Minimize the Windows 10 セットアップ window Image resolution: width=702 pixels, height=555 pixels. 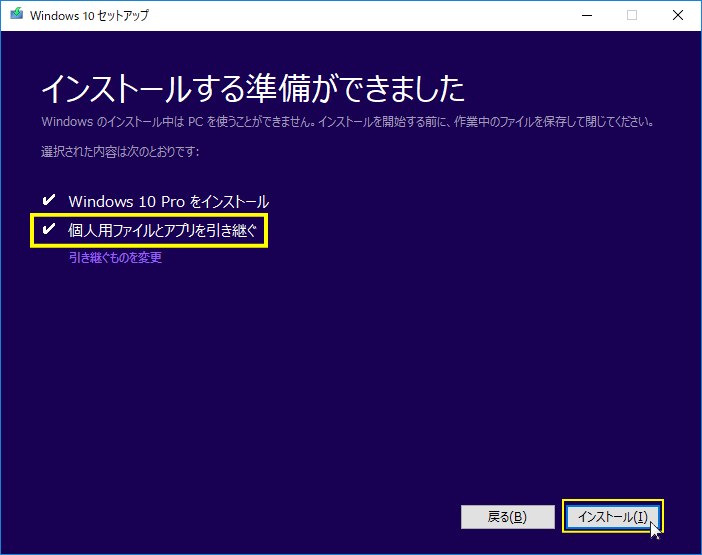587,15
